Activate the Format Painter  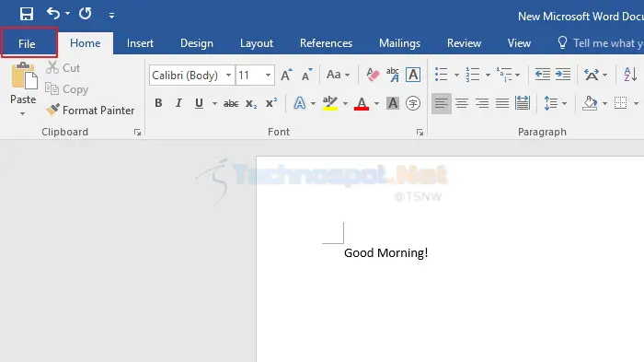90,111
